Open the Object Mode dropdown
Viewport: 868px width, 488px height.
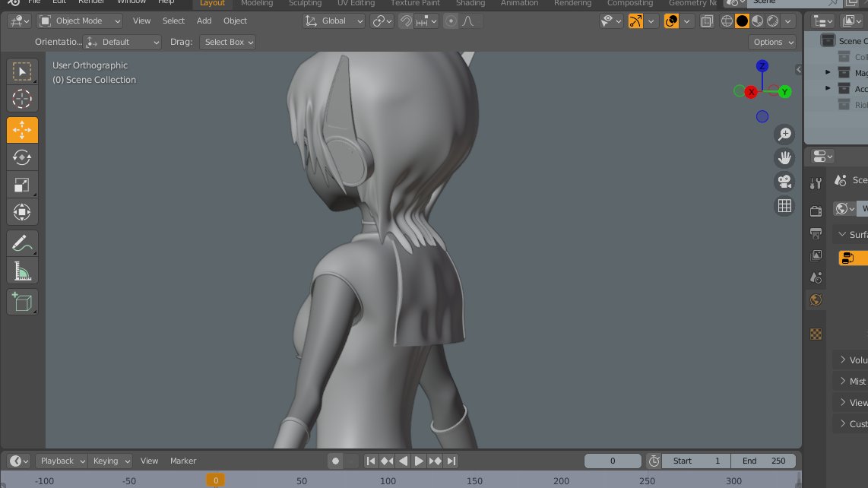(80, 21)
